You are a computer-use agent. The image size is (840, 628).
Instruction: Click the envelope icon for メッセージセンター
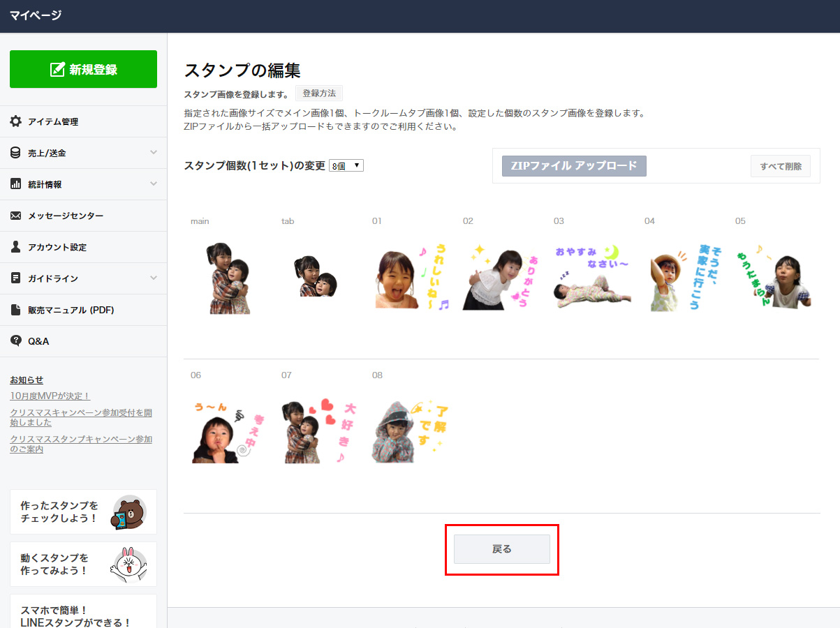[15, 216]
